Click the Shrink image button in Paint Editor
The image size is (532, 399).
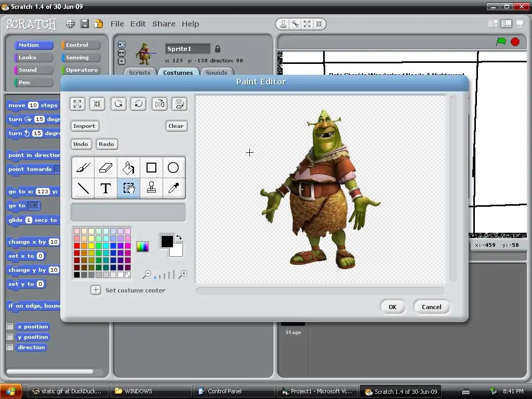click(x=97, y=104)
